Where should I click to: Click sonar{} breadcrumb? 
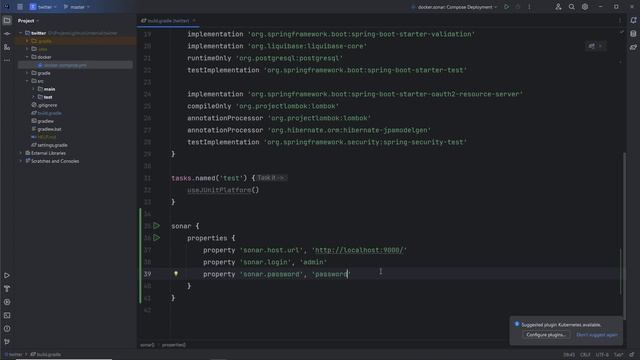click(147, 345)
